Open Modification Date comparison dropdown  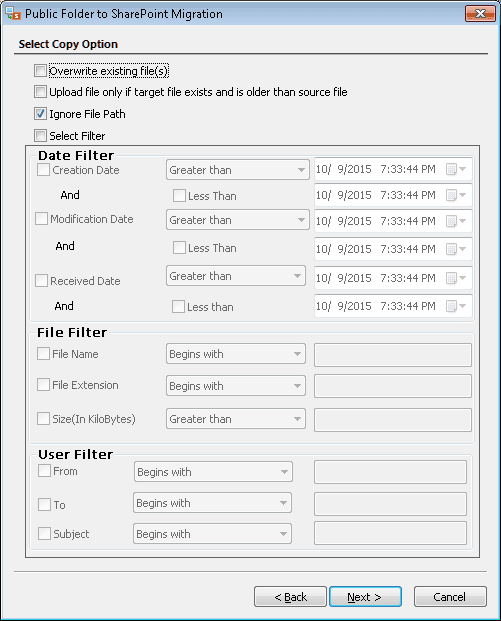(x=238, y=220)
